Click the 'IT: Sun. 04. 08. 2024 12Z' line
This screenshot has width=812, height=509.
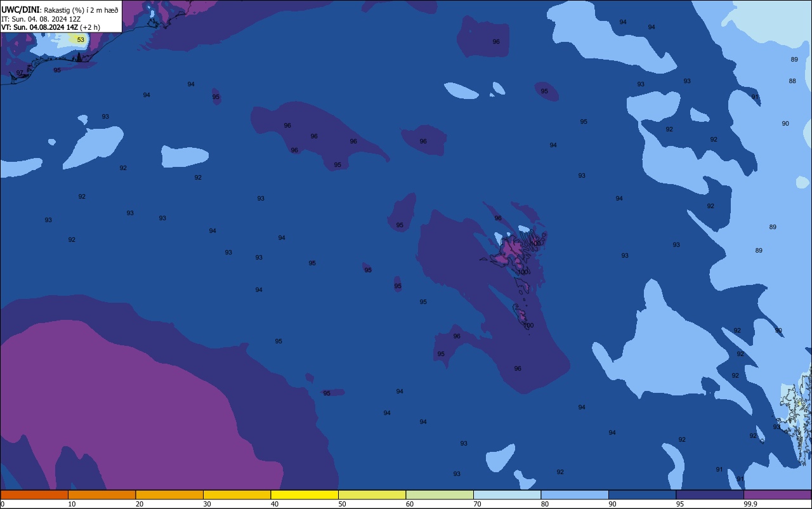tap(41, 19)
